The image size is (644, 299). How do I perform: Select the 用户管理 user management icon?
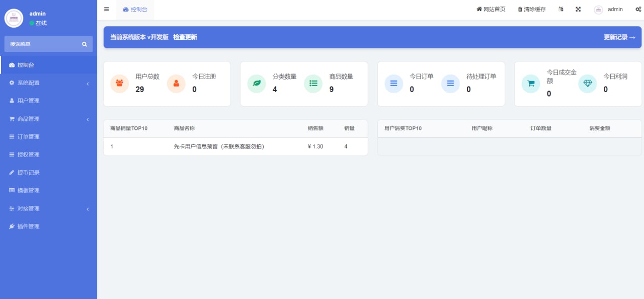pos(13,101)
